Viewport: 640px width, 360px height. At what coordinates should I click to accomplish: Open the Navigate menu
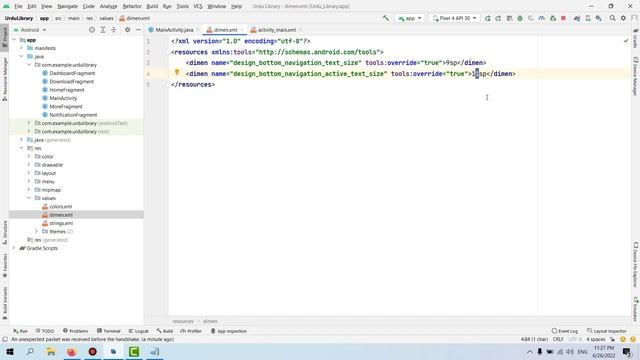67,6
